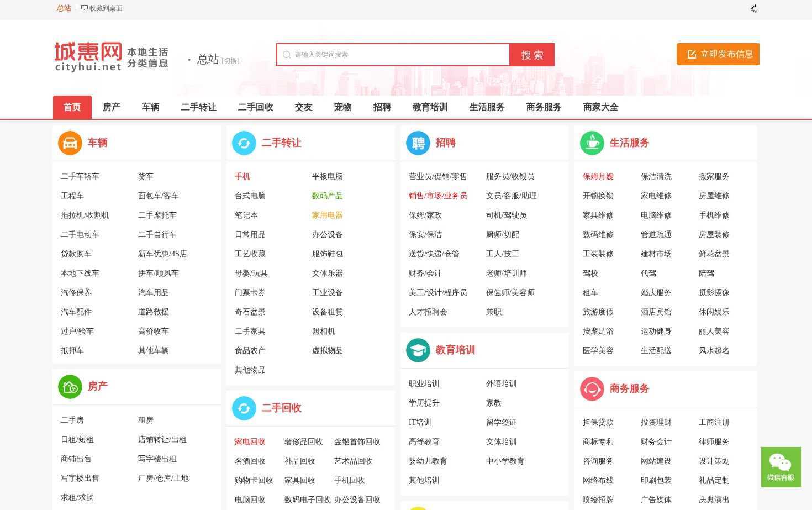Open the 人才招聘会 link

(x=428, y=312)
